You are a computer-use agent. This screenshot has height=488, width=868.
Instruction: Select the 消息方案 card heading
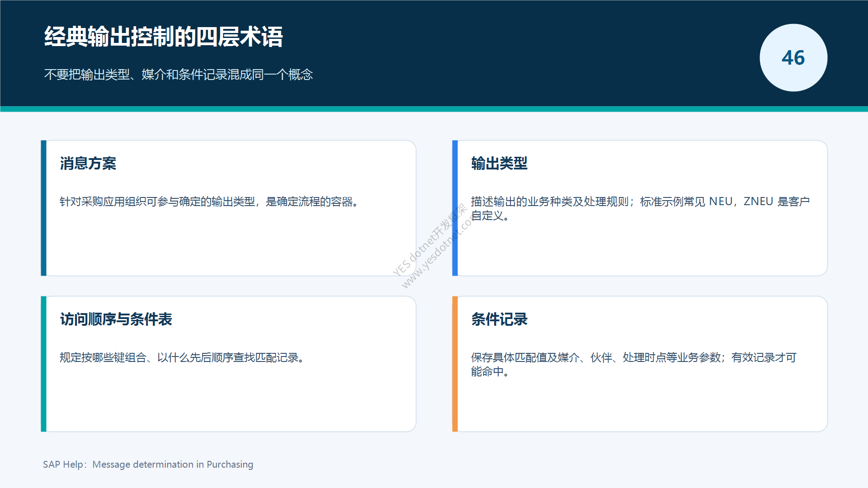88,163
